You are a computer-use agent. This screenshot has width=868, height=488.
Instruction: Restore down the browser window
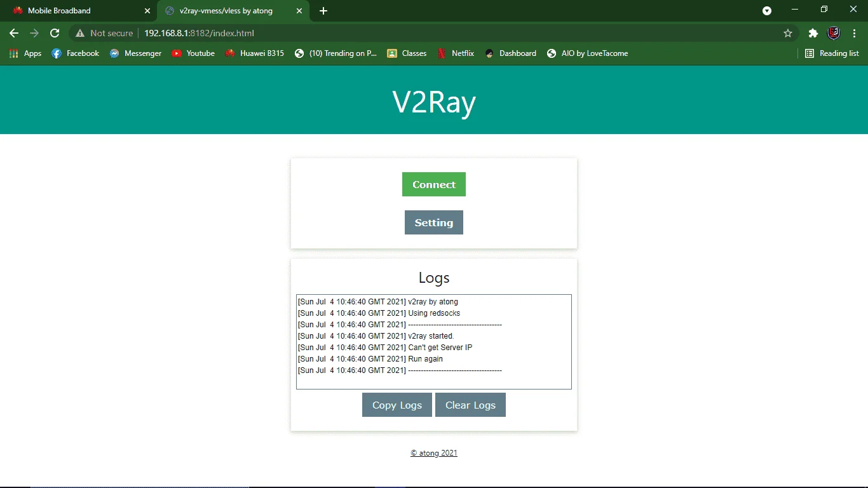click(824, 10)
